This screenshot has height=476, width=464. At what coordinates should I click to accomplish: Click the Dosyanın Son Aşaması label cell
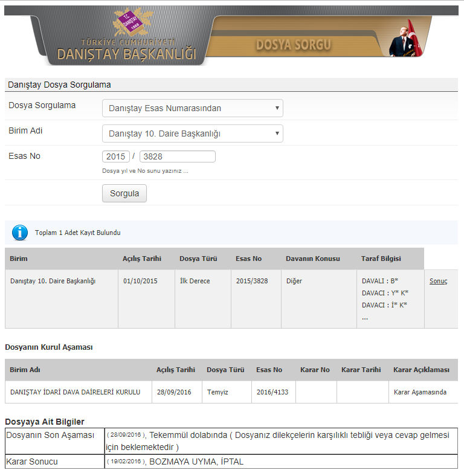[x=50, y=436]
